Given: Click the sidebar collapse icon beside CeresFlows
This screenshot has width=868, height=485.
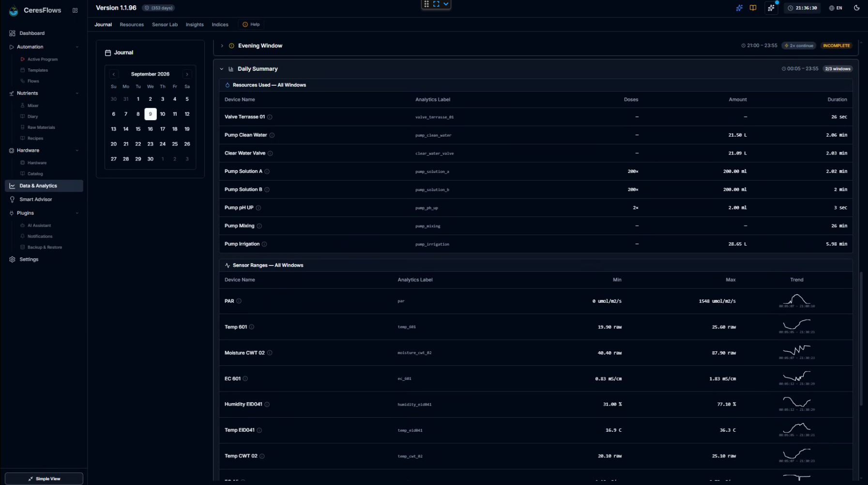Looking at the screenshot, I should click(x=75, y=10).
